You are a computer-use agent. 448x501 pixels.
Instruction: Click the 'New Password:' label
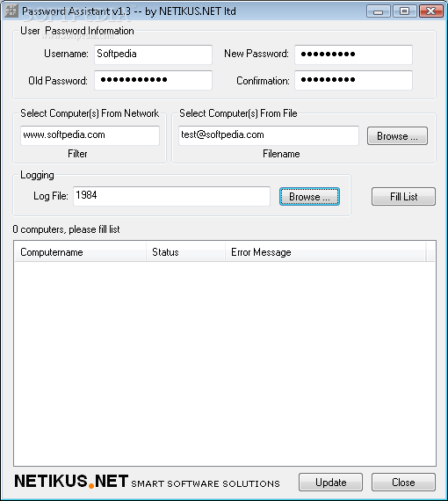coord(257,54)
